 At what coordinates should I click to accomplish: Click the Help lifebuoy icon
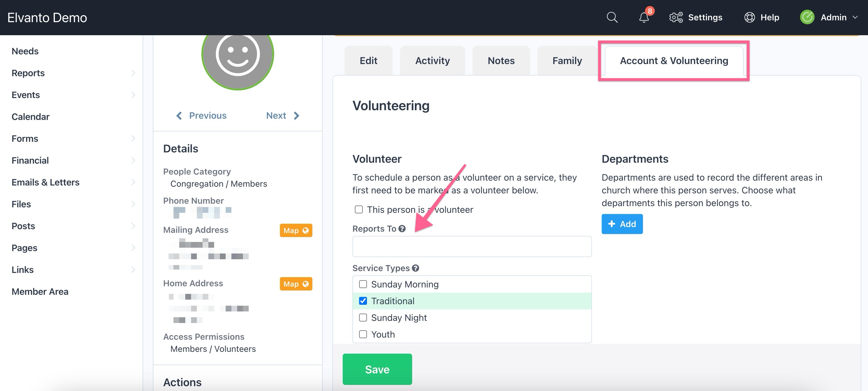point(749,17)
